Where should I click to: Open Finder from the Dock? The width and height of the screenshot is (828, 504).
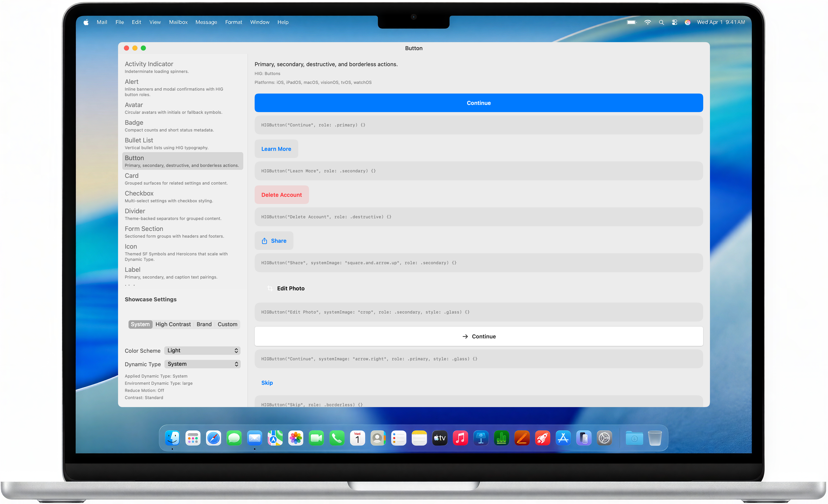coord(172,438)
